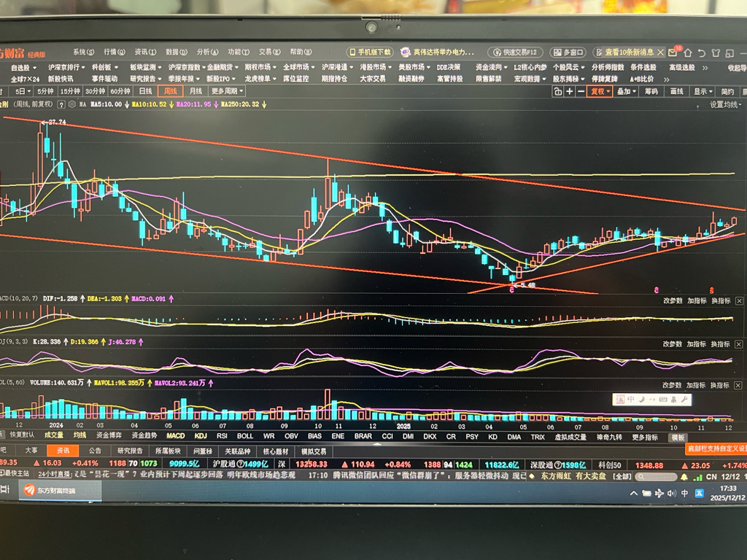
Task: Close the MACD indicator panel
Action: [739, 301]
